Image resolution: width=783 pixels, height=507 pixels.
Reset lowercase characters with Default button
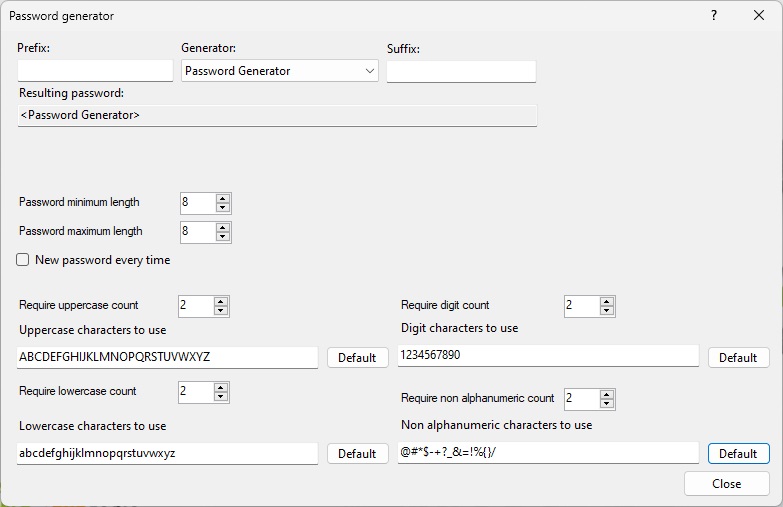357,453
